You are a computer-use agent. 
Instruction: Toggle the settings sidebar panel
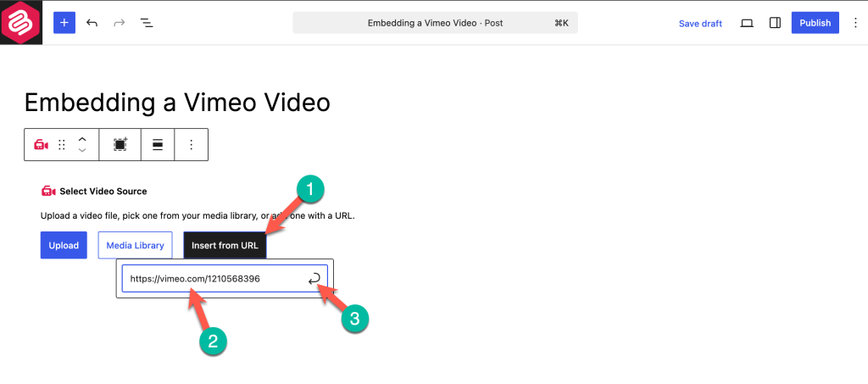click(775, 23)
